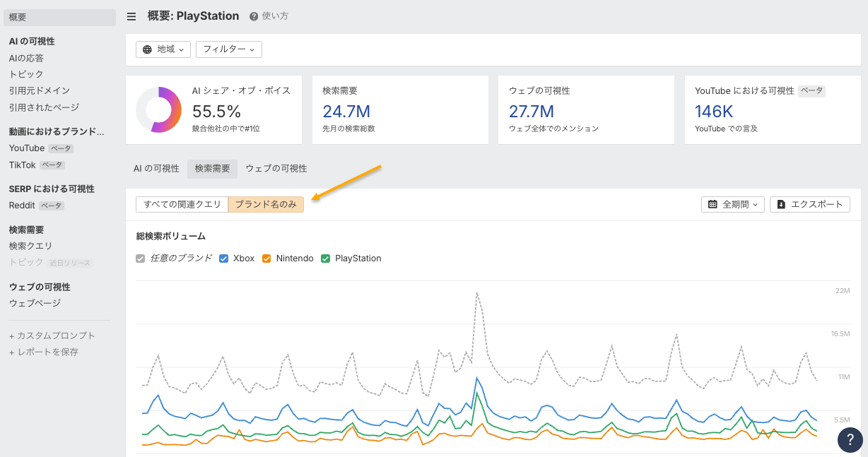Click the AI share of voice donut chart
Image resolution: width=868 pixels, height=457 pixels.
coord(158,109)
